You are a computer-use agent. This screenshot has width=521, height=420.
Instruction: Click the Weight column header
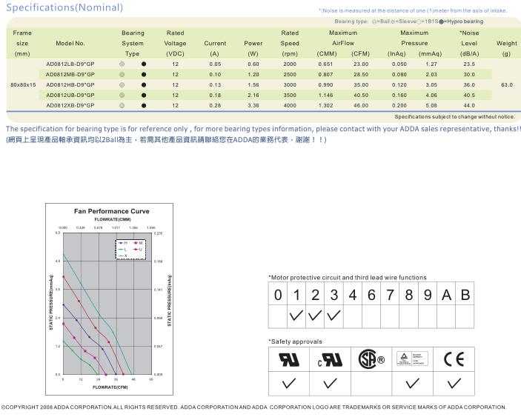(x=507, y=43)
